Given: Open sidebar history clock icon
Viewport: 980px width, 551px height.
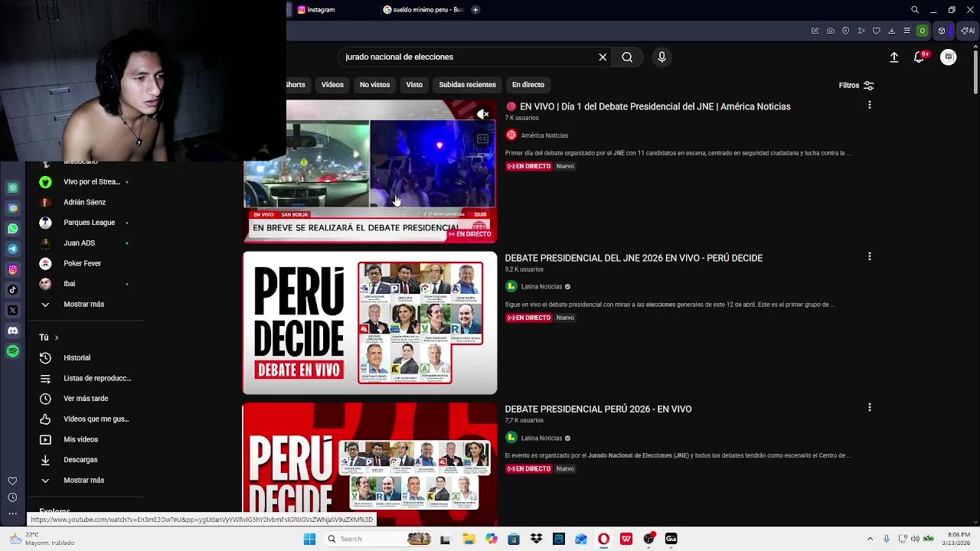Looking at the screenshot, I should click(x=12, y=497).
